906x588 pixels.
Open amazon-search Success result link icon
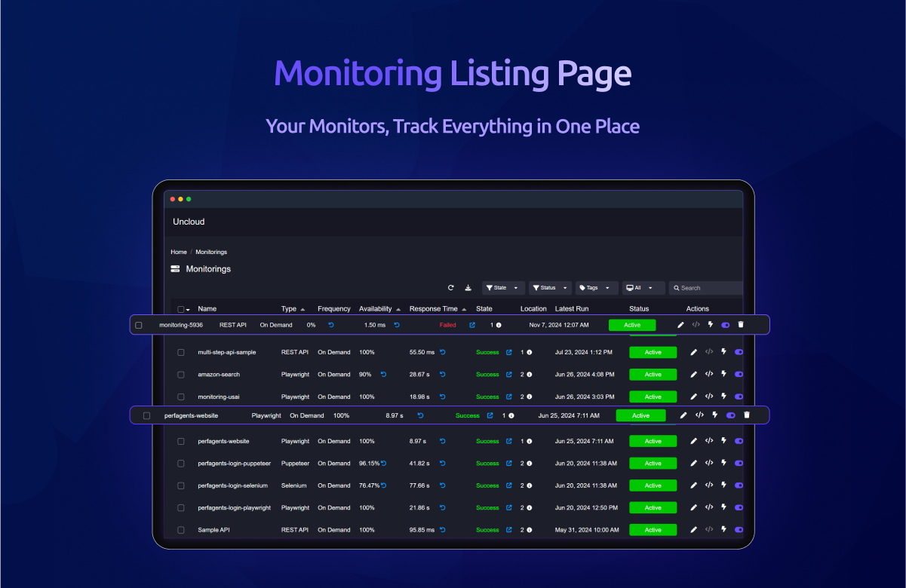pyautogui.click(x=508, y=374)
